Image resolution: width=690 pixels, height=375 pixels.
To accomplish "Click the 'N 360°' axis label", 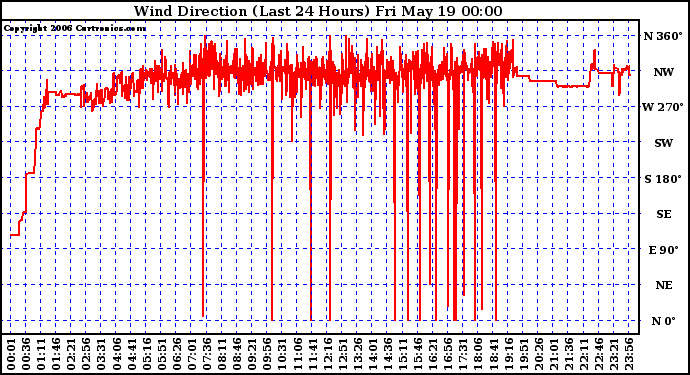I will click(x=663, y=36).
